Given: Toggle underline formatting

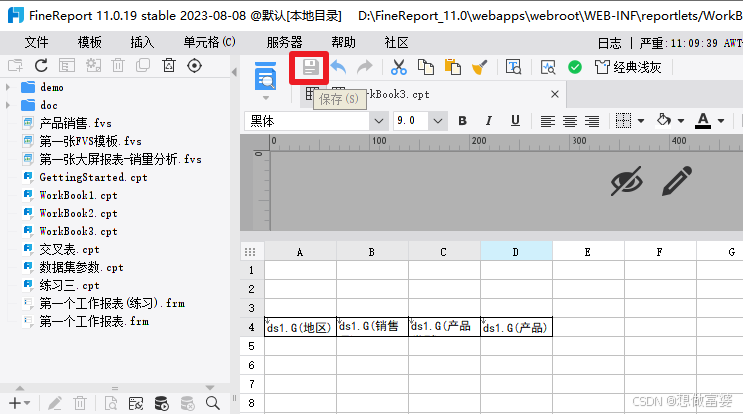Looking at the screenshot, I should pyautogui.click(x=515, y=121).
